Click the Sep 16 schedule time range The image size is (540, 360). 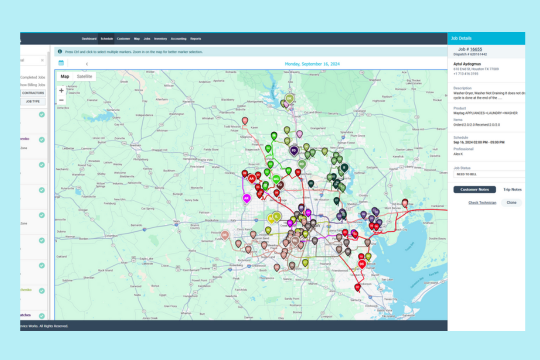click(x=479, y=142)
